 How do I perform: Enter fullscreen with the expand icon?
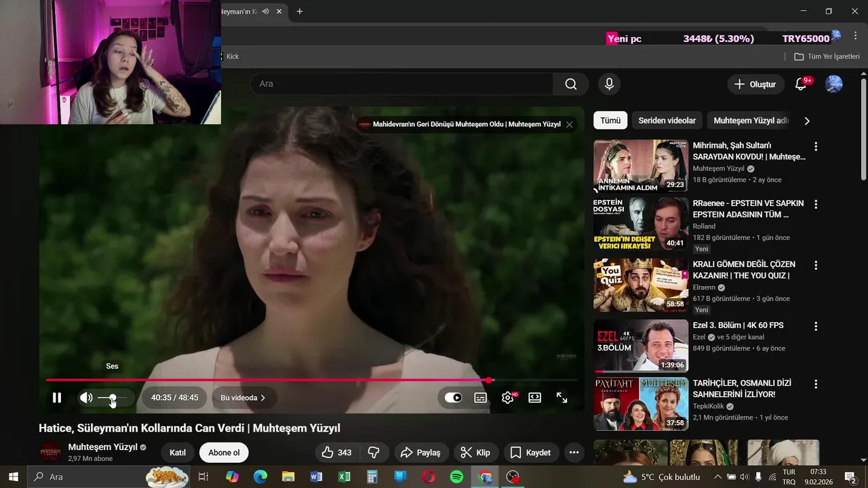coord(562,398)
